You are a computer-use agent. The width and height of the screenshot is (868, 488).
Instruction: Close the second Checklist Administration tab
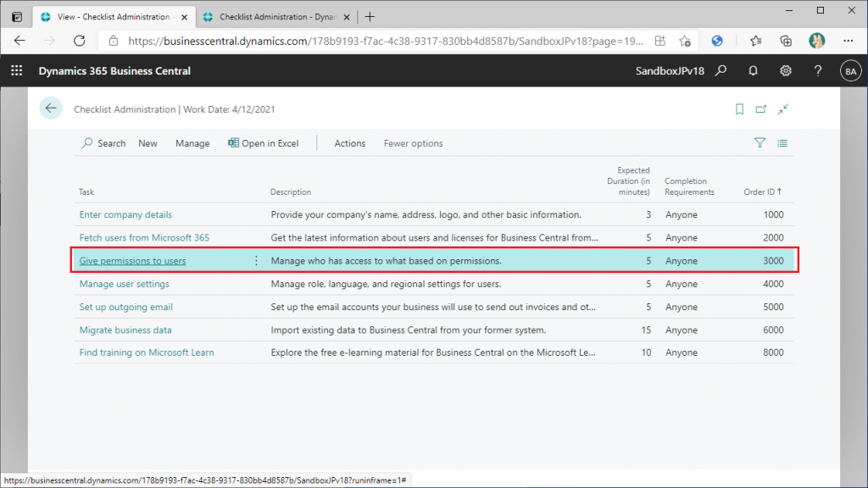tap(347, 17)
